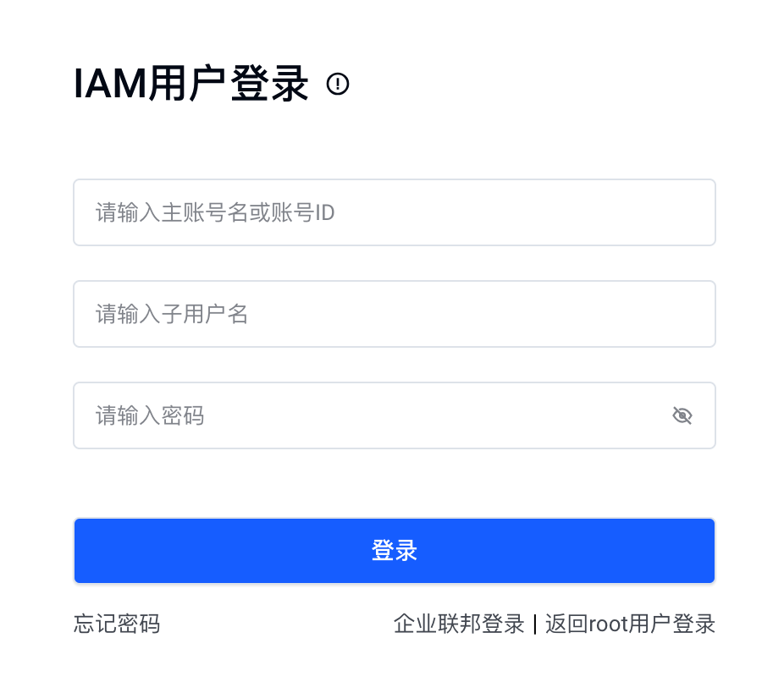Select the sub-user name field
Image resolution: width=784 pixels, height=682 pixels.
[x=394, y=314]
